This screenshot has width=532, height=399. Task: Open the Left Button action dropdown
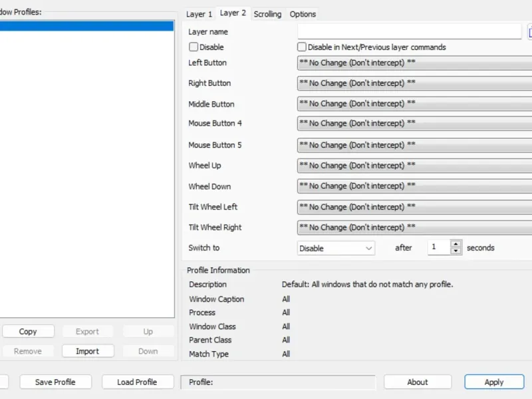tap(414, 63)
